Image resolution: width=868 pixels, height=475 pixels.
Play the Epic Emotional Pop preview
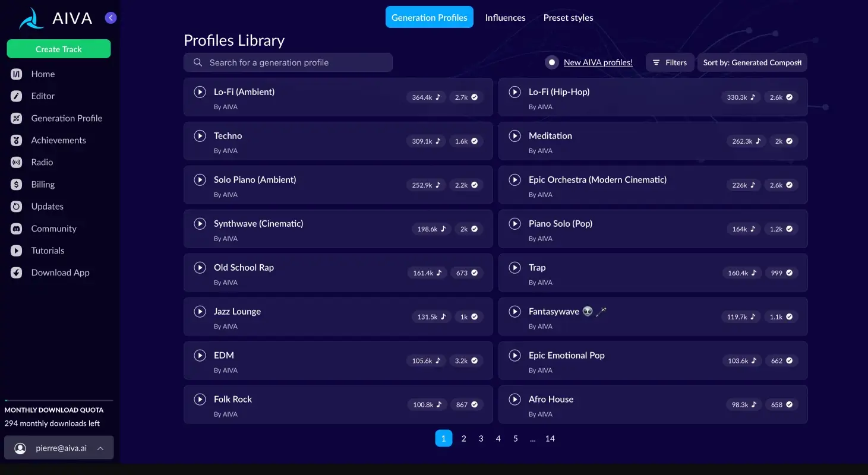[x=515, y=356]
